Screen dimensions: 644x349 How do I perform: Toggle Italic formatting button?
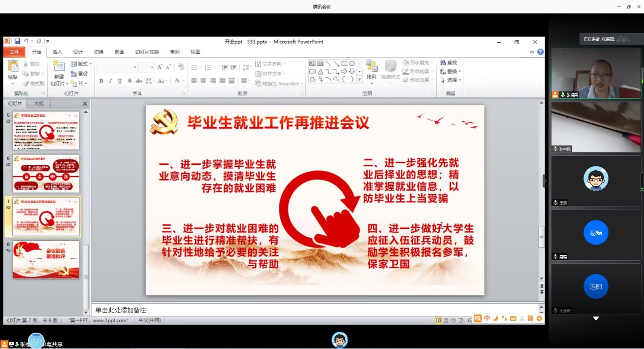click(110, 81)
